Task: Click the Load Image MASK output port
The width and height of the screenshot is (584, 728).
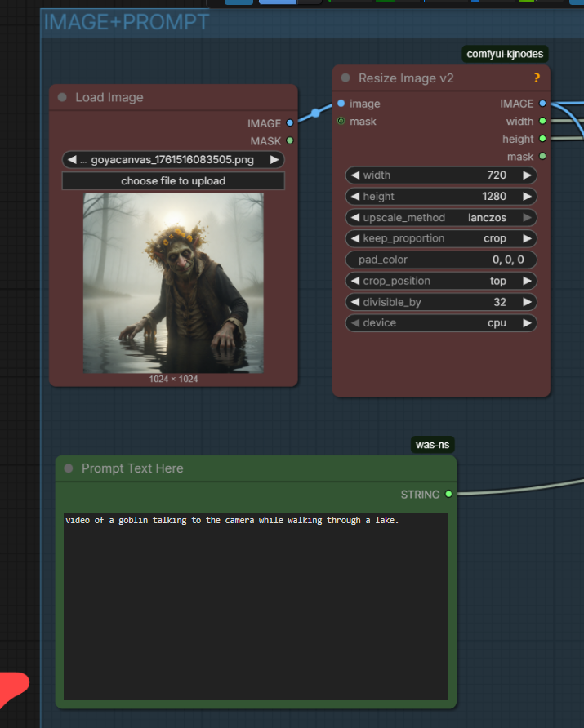Action: [x=289, y=141]
